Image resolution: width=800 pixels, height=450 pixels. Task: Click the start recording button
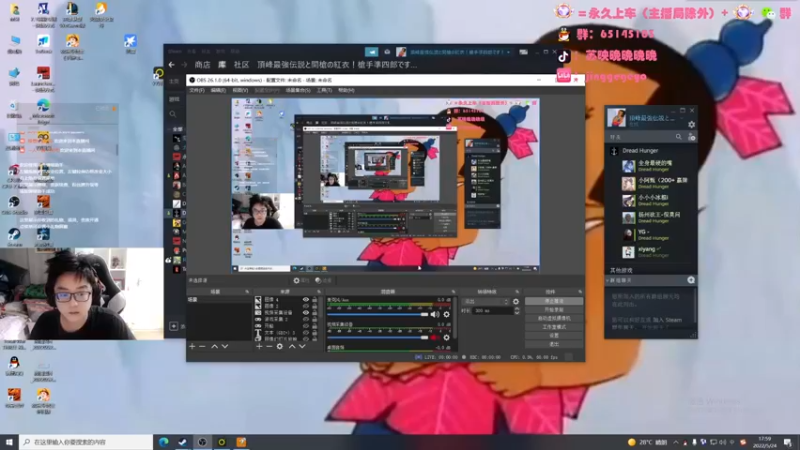[x=554, y=310]
